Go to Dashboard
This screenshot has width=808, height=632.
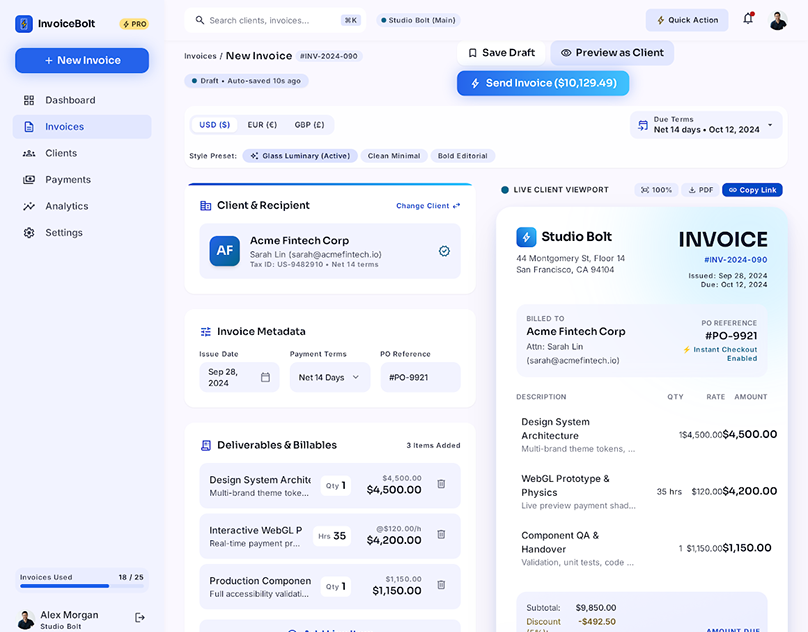pos(82,100)
